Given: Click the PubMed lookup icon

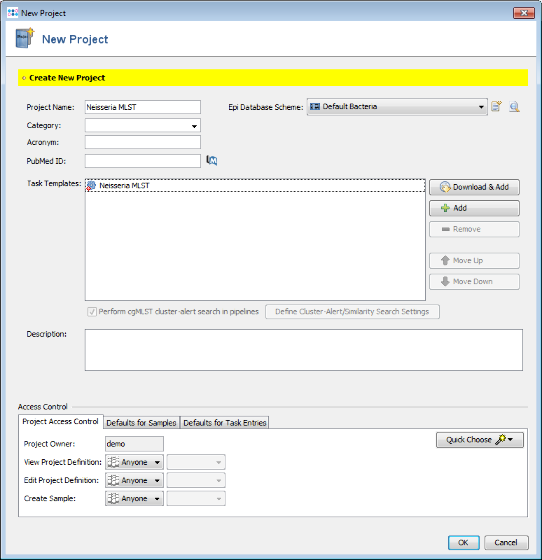Looking at the screenshot, I should click(x=212, y=161).
